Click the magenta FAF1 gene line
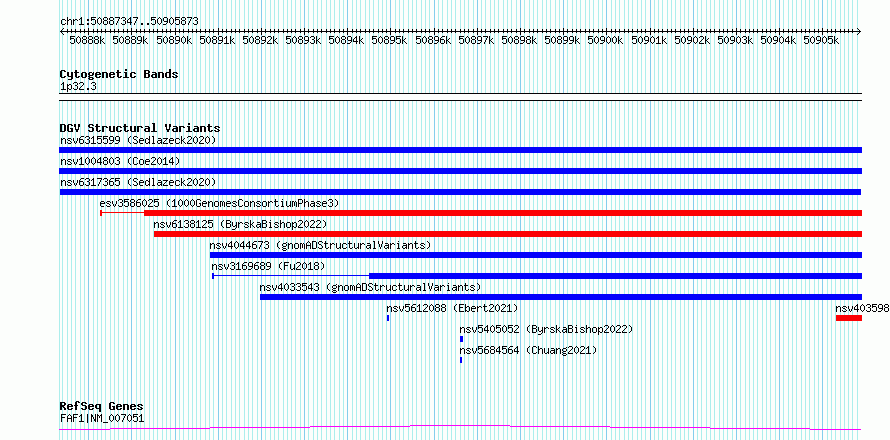 [460, 427]
